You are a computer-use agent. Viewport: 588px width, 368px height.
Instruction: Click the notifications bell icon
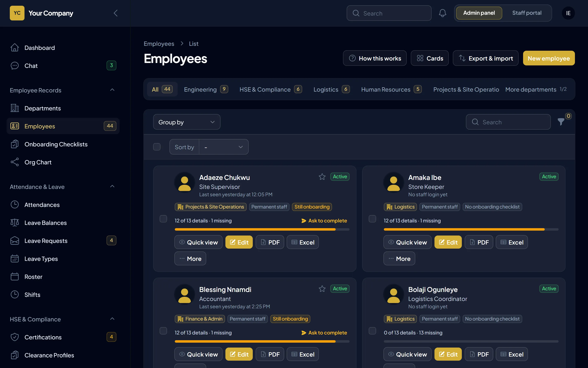coord(442,13)
